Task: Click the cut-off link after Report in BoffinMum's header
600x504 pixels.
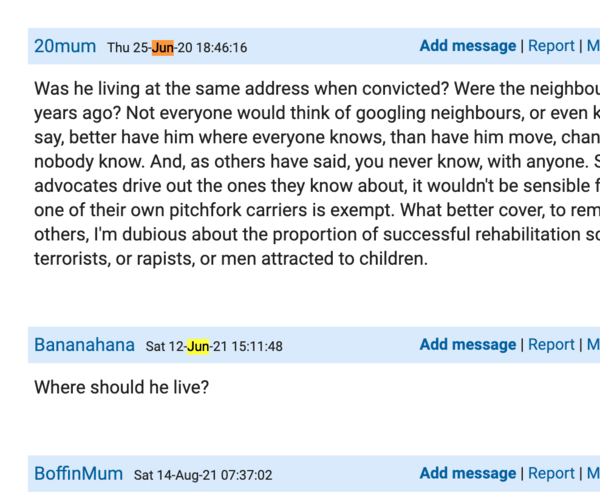Action: pos(592,474)
